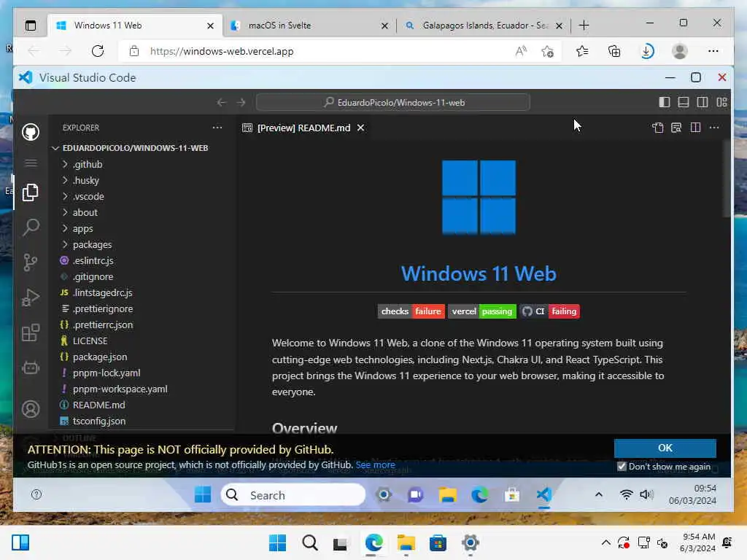Screen dimensions: 747x560
Task: Click the vercel passing badge
Action: pyautogui.click(x=481, y=311)
